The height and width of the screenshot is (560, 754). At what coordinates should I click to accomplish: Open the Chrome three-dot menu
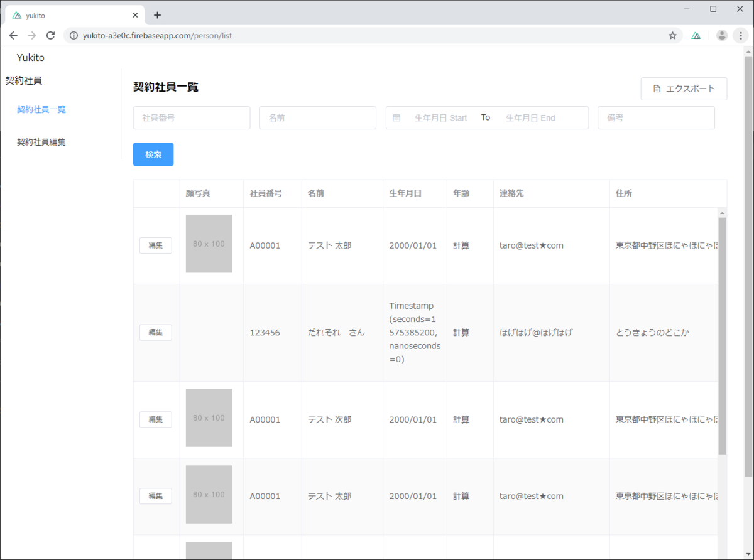tap(741, 36)
